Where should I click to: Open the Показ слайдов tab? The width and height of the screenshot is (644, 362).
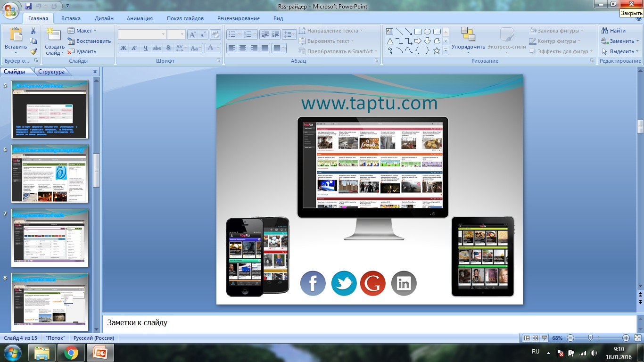tap(185, 18)
